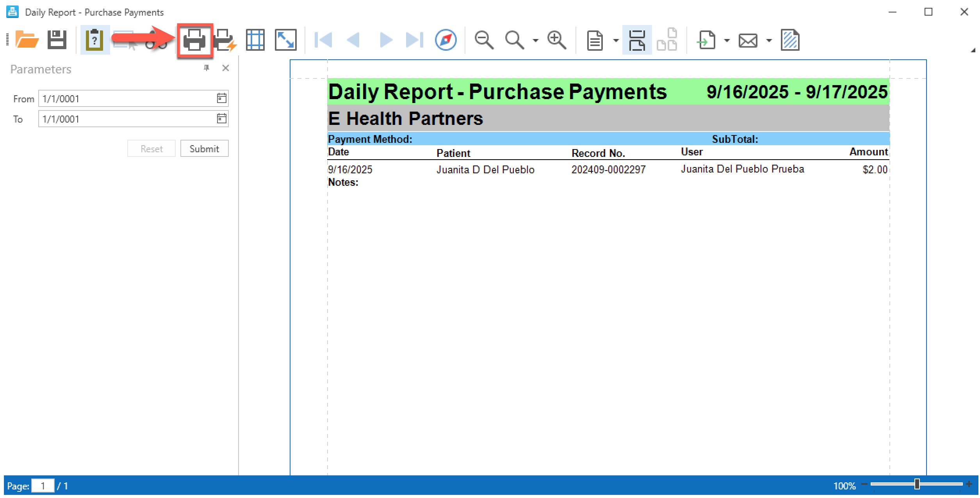Image resolution: width=980 pixels, height=498 pixels.
Task: Click the Scale arrows icon
Action: click(x=285, y=40)
